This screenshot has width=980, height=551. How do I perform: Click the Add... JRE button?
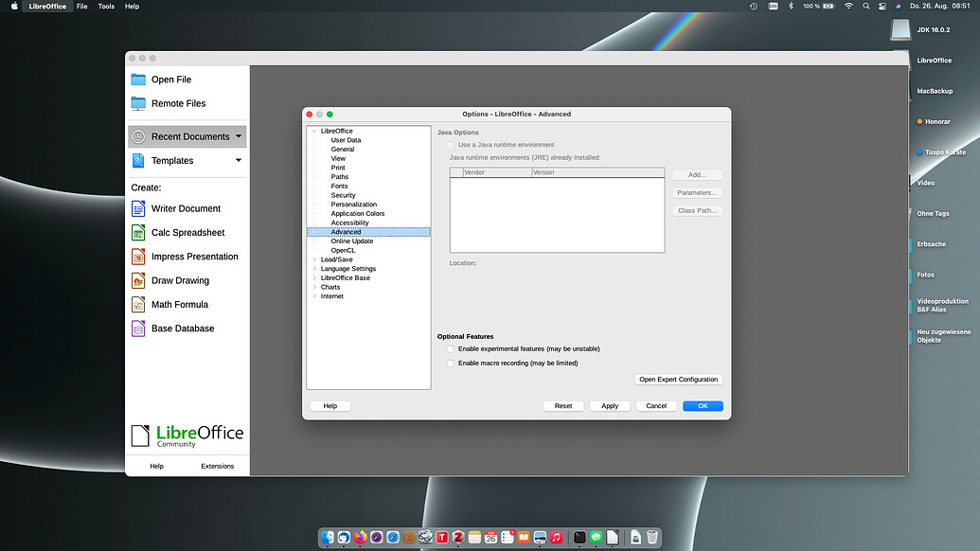[698, 175]
